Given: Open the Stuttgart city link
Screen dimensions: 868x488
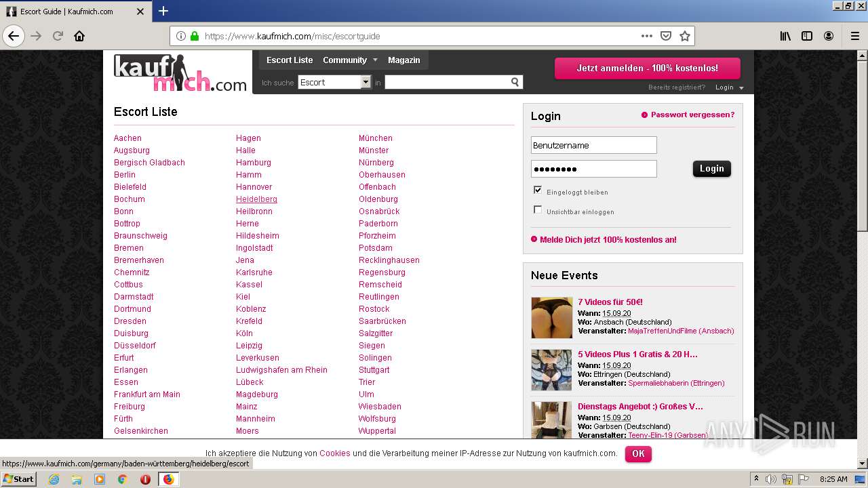Looking at the screenshot, I should (x=374, y=370).
